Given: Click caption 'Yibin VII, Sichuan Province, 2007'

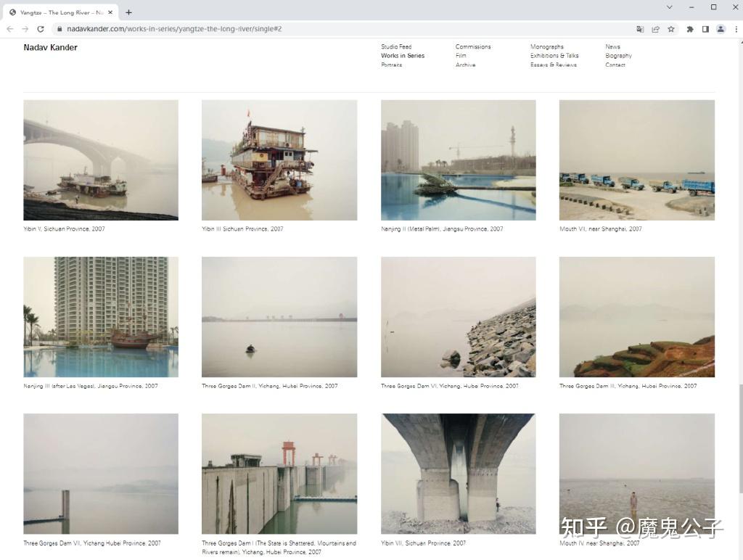Looking at the screenshot, I should point(423,543).
